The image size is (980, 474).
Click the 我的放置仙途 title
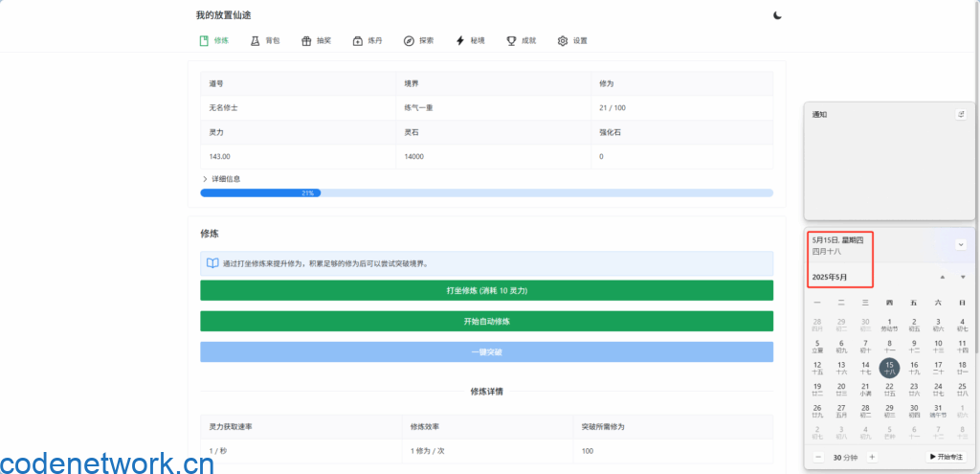[x=223, y=15]
